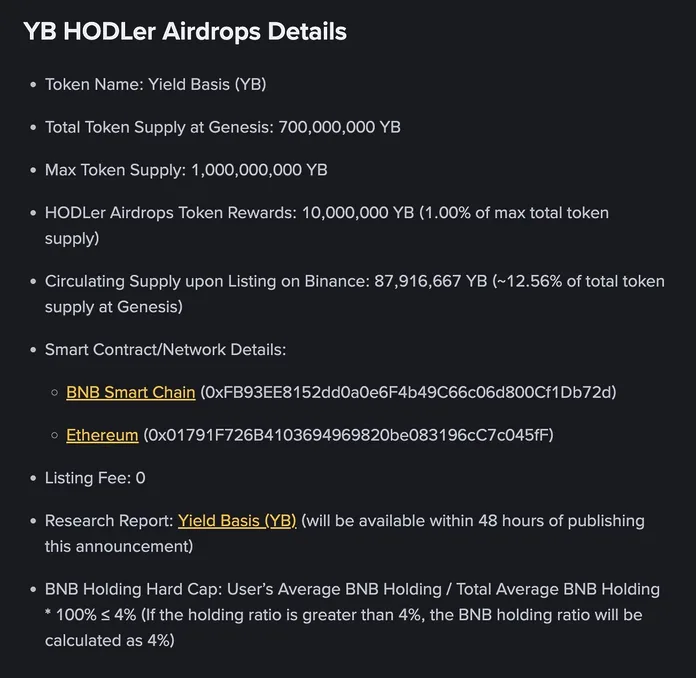Open the BNB Smart Chain link
The image size is (696, 678).
(130, 392)
